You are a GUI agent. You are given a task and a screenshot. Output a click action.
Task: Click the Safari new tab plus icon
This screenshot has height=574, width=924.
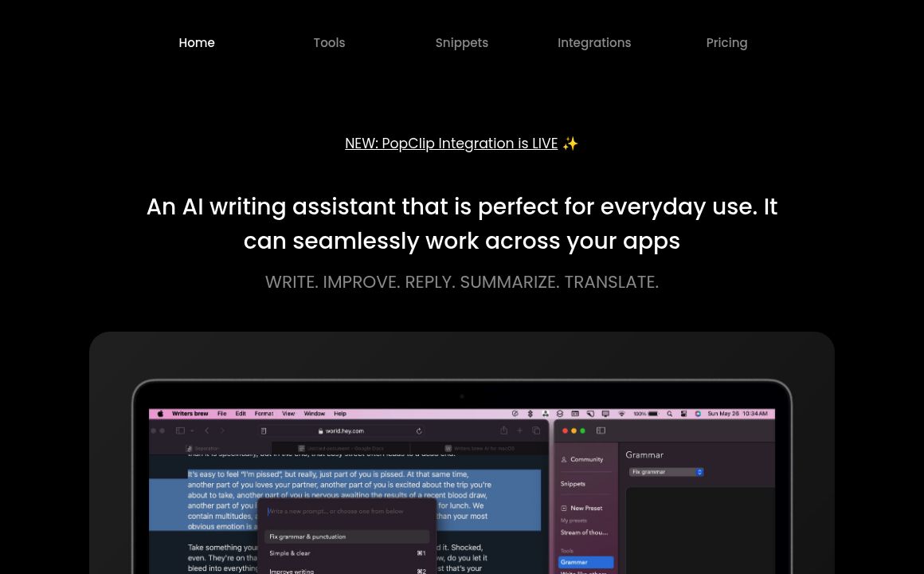pyautogui.click(x=520, y=431)
